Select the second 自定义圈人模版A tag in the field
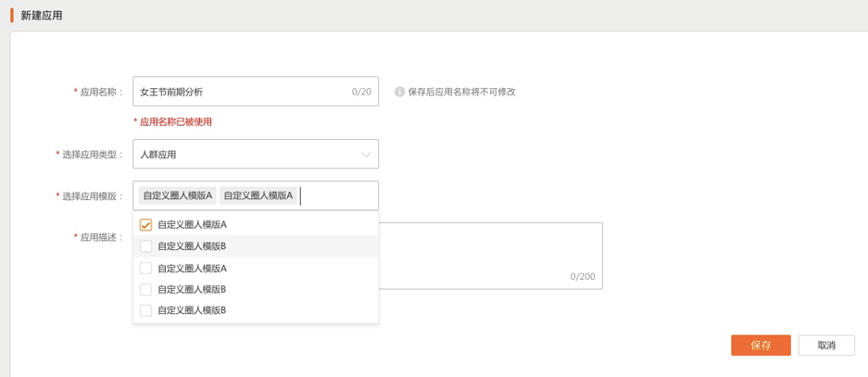868x377 pixels. 258,195
